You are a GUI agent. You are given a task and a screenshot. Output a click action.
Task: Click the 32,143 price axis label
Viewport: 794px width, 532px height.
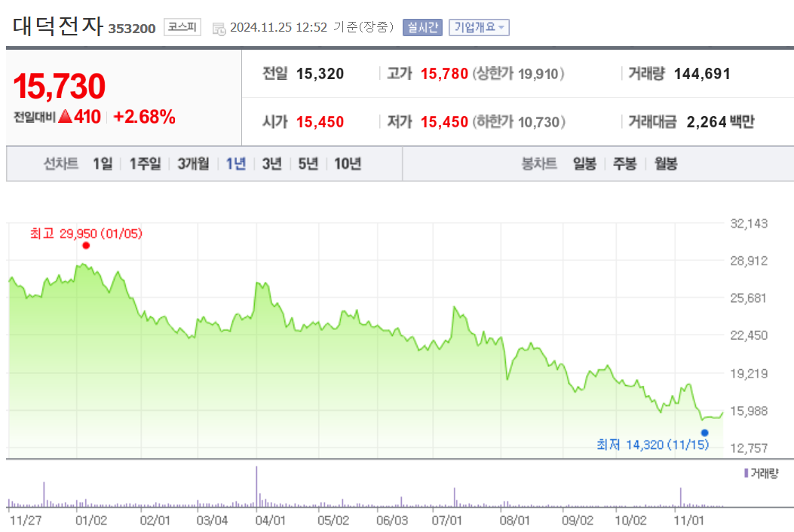[749, 224]
